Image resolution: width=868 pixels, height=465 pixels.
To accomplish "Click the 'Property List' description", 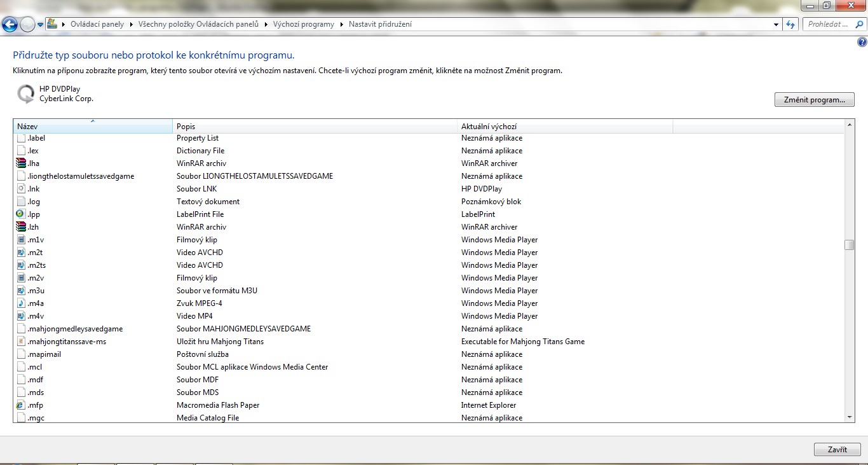I will click(198, 138).
